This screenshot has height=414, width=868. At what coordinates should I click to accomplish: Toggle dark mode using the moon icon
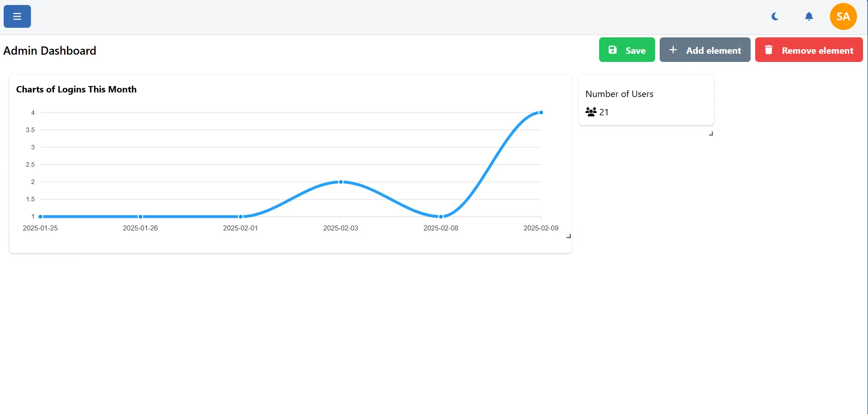[775, 16]
